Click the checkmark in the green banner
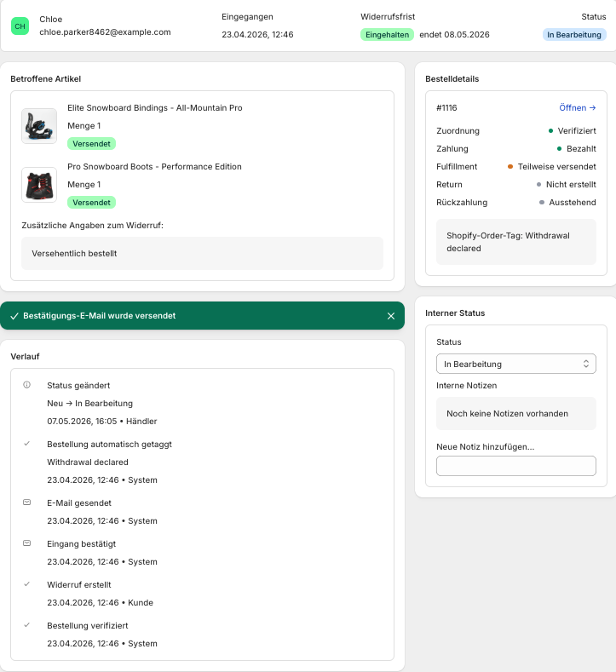The height and width of the screenshot is (672, 616). [x=14, y=316]
